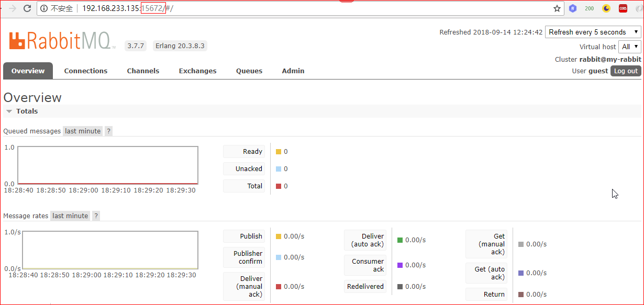Click the purple Consumer ack swatch
644x305 pixels.
coord(400,265)
